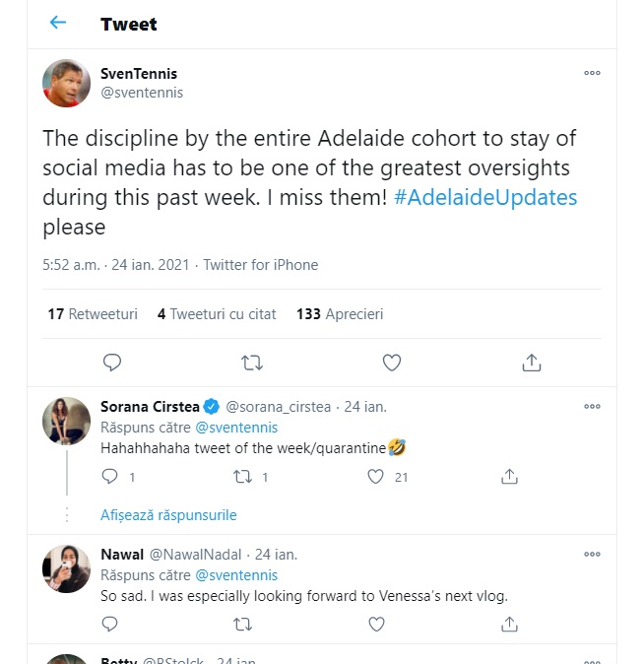View the 17 Retweeturi list
This screenshot has height=664, width=644.
point(93,314)
